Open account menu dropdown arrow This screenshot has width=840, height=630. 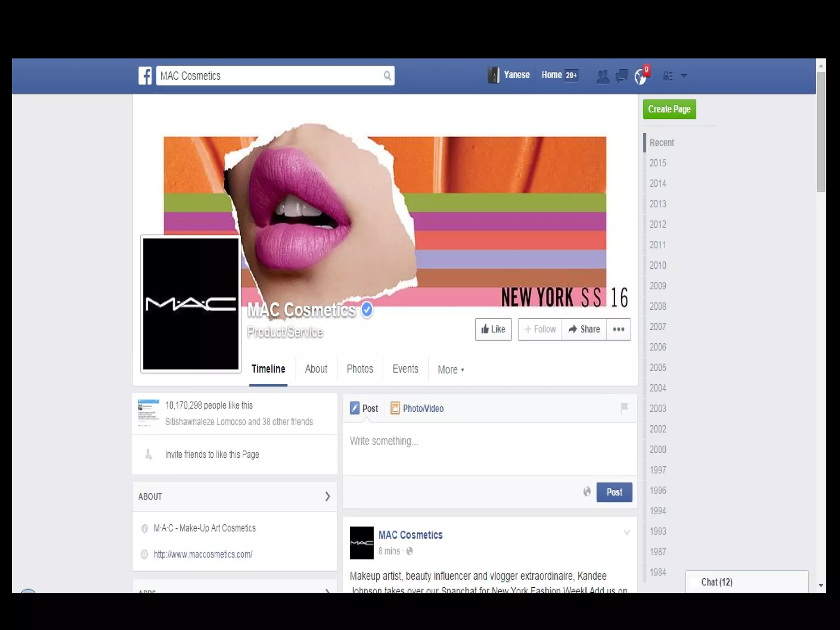click(x=684, y=76)
